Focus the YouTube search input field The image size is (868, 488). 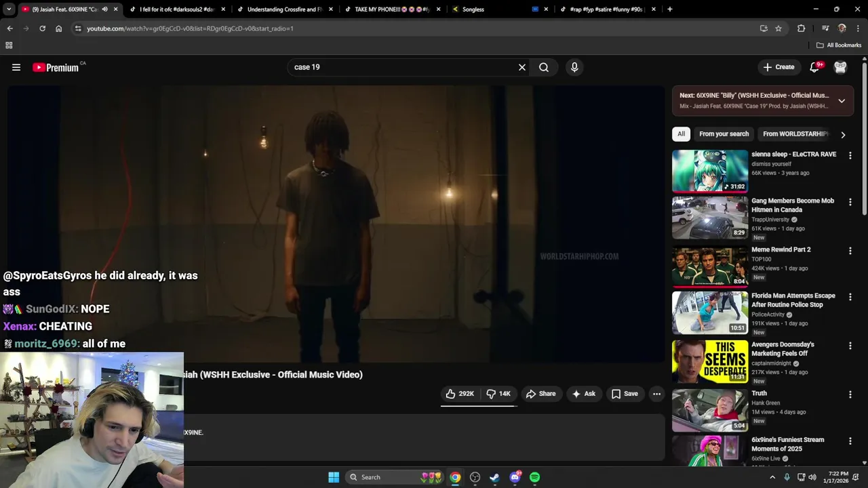403,67
